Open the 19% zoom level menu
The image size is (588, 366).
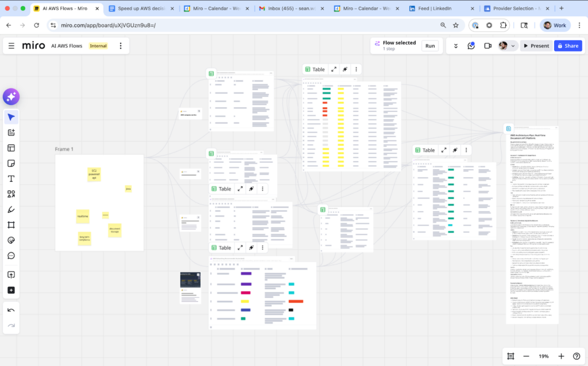coord(543,356)
